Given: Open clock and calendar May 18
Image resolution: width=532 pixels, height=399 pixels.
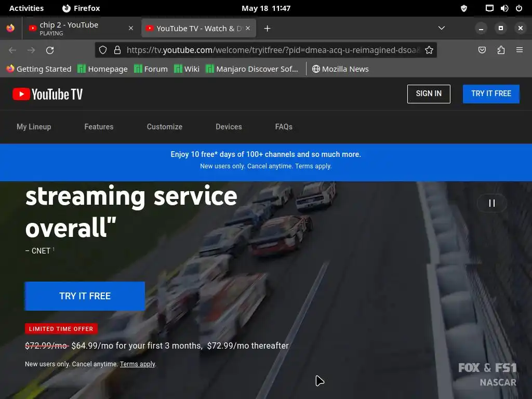Looking at the screenshot, I should [x=266, y=8].
